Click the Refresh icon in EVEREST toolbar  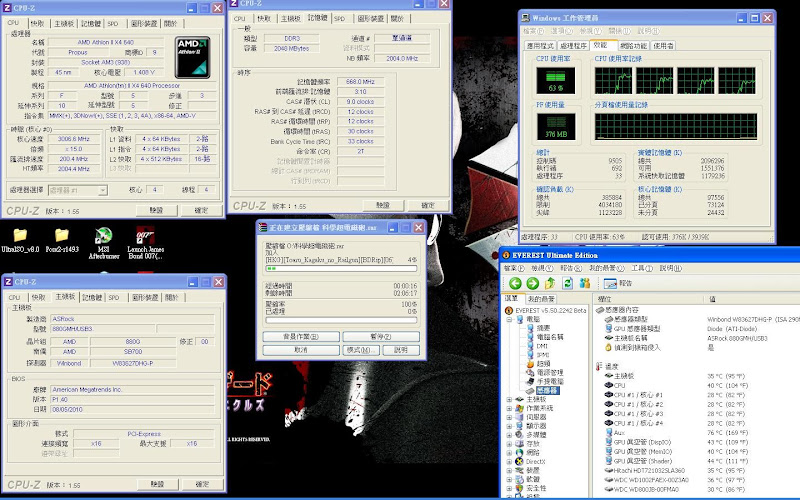pyautogui.click(x=568, y=283)
